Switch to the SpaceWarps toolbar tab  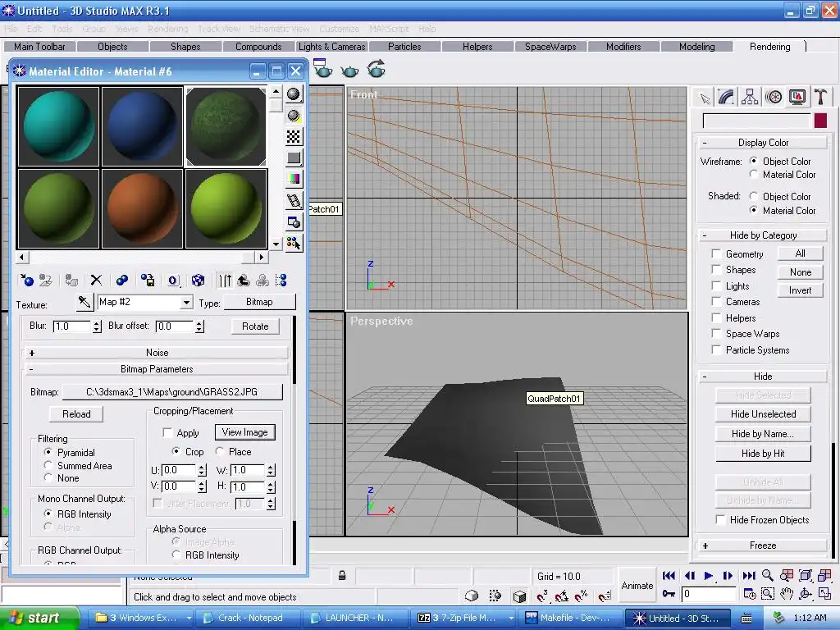(x=550, y=47)
